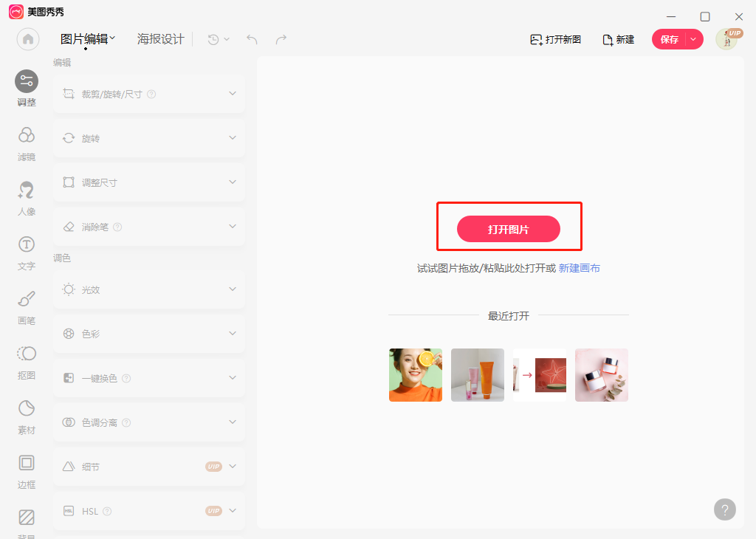756x539 pixels.
Task: Click the eraser icon of 消除笔
Action: point(69,227)
